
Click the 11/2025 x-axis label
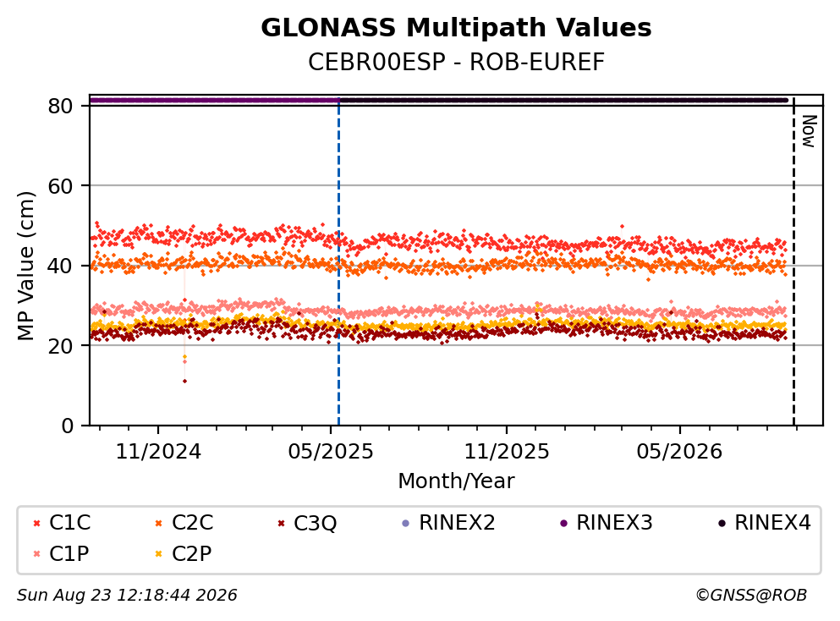pyautogui.click(x=506, y=452)
